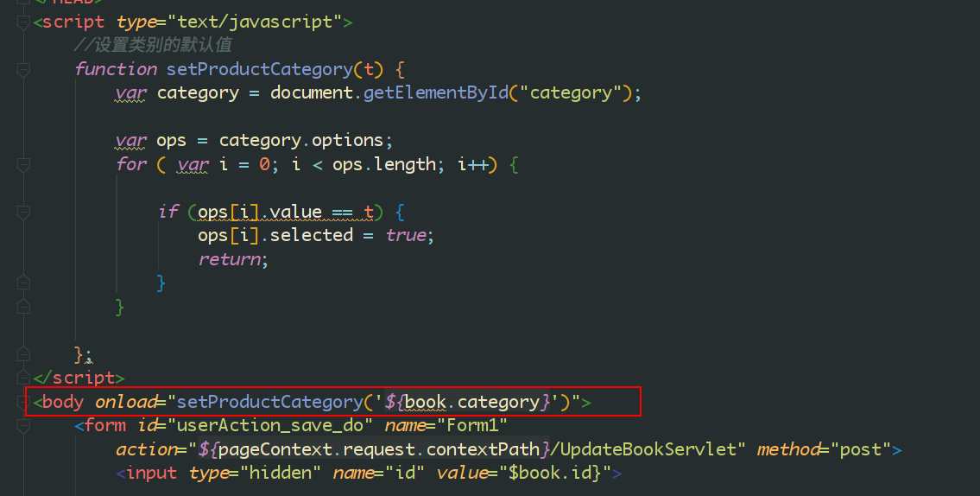Viewport: 980px width, 496px height.
Task: Click the for keyword
Action: (x=131, y=164)
